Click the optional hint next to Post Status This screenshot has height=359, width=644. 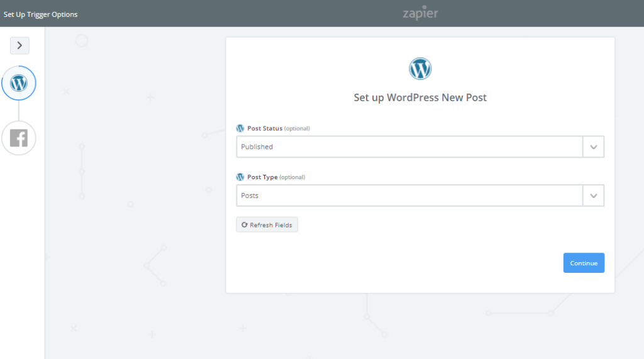click(x=297, y=128)
